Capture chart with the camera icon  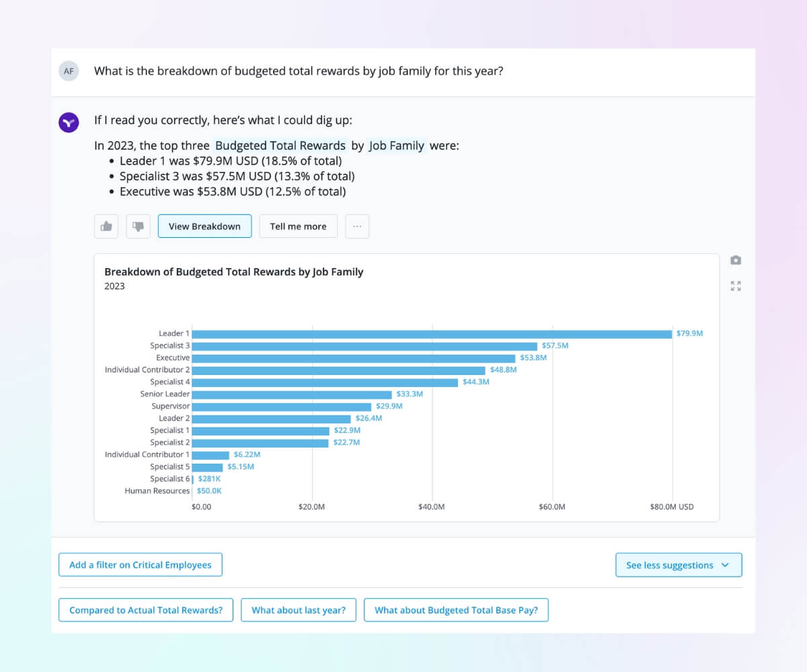click(x=736, y=260)
